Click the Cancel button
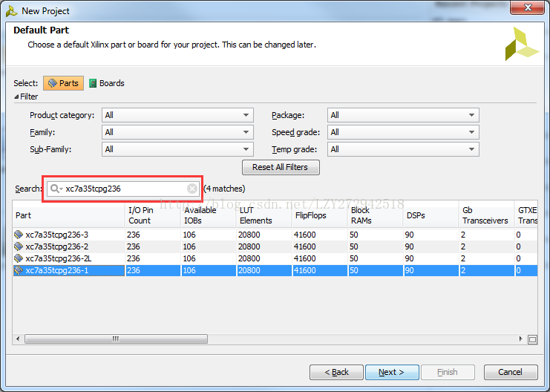The height and width of the screenshot is (392, 550). pyautogui.click(x=511, y=372)
